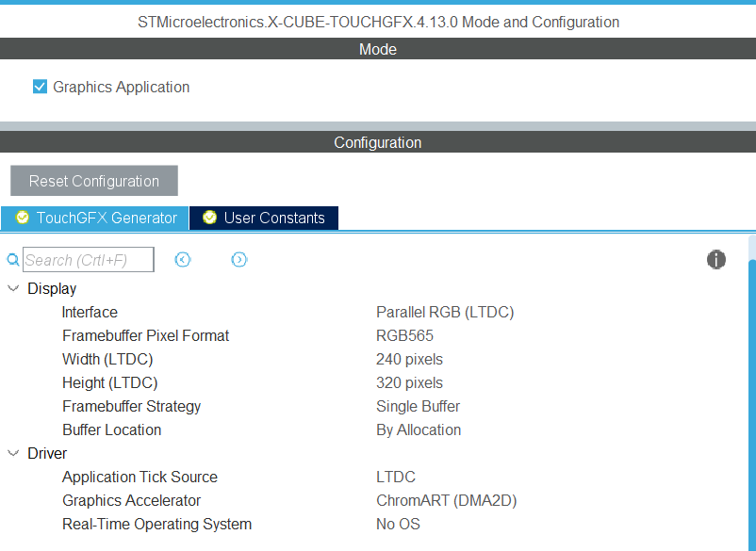Select the Interface parameter label
The image size is (756, 551).
90,312
